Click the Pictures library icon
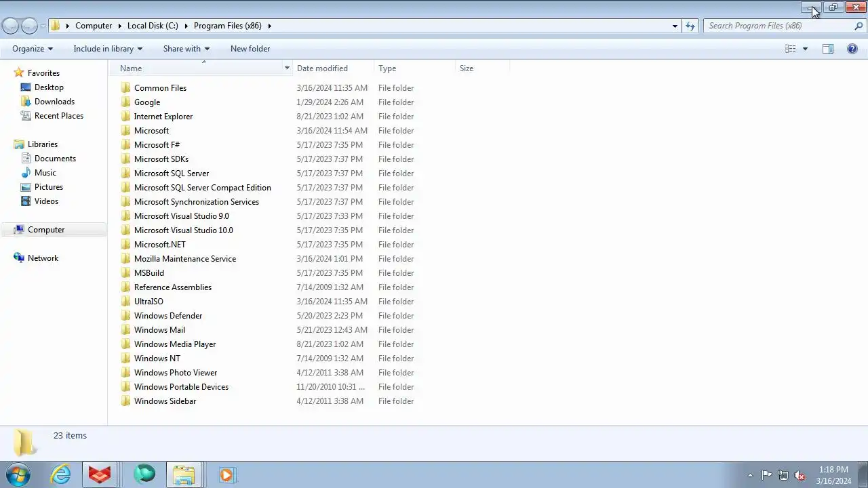 (x=26, y=187)
